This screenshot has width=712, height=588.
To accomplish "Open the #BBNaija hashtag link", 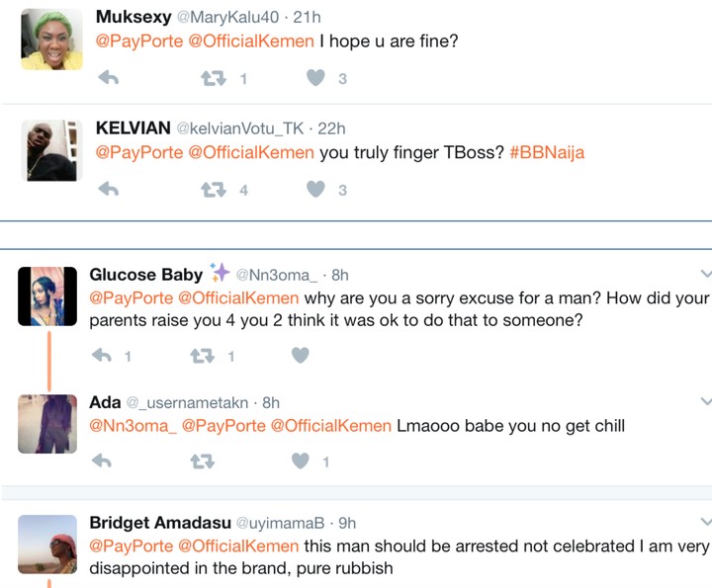I will click(x=547, y=153).
